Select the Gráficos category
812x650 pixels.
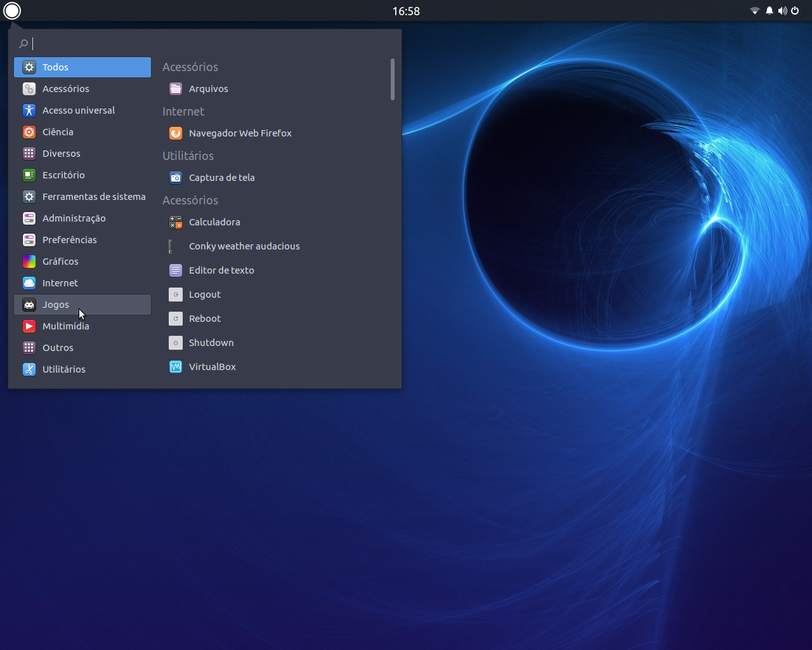(60, 262)
